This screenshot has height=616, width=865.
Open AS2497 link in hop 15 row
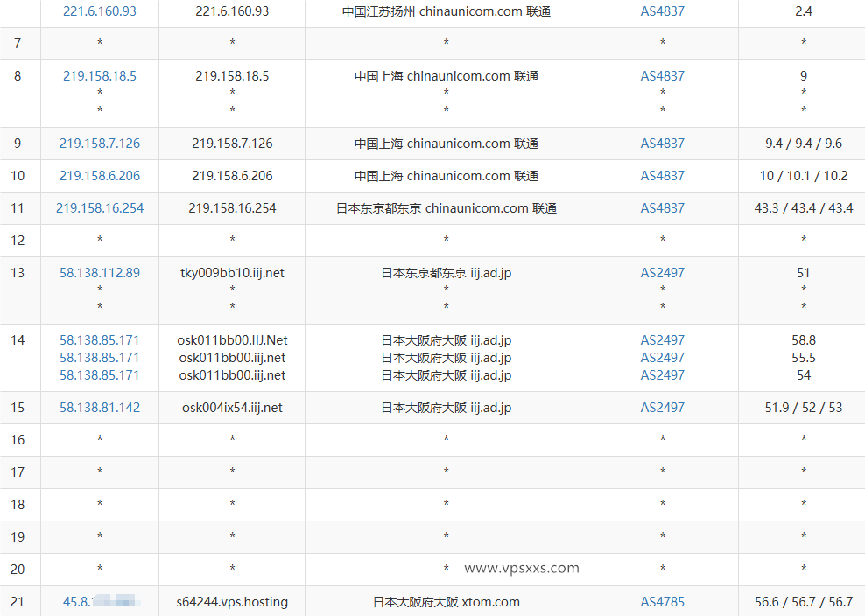tap(663, 408)
